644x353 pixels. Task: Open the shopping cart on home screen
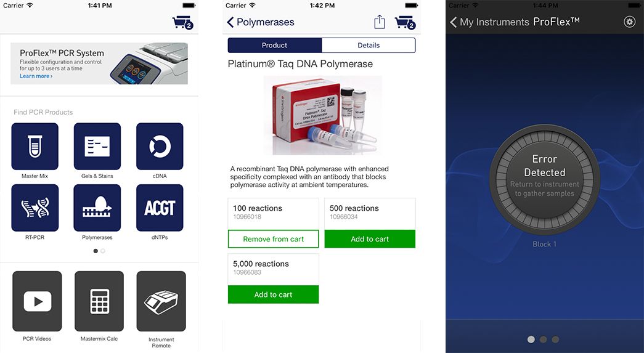[183, 23]
